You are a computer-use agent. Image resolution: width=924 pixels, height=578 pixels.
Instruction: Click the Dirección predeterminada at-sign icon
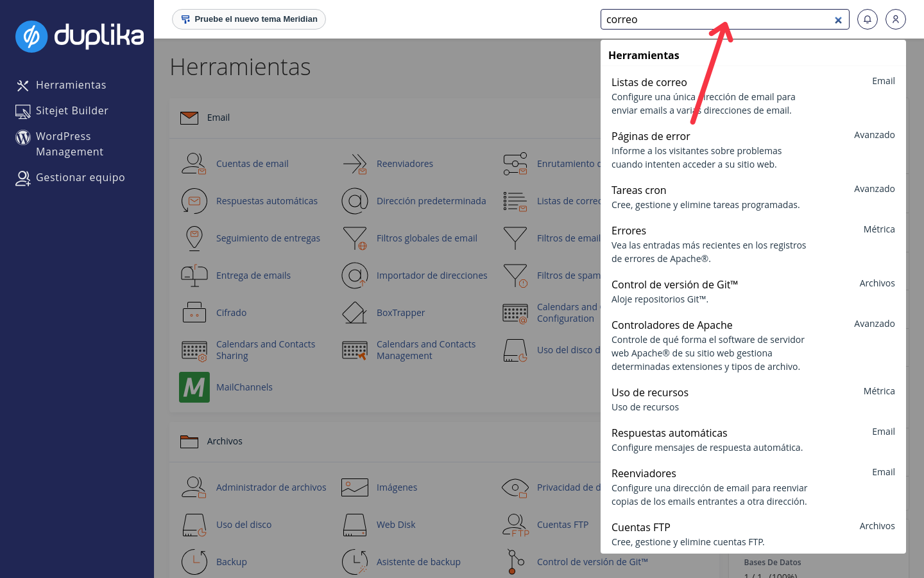point(354,201)
